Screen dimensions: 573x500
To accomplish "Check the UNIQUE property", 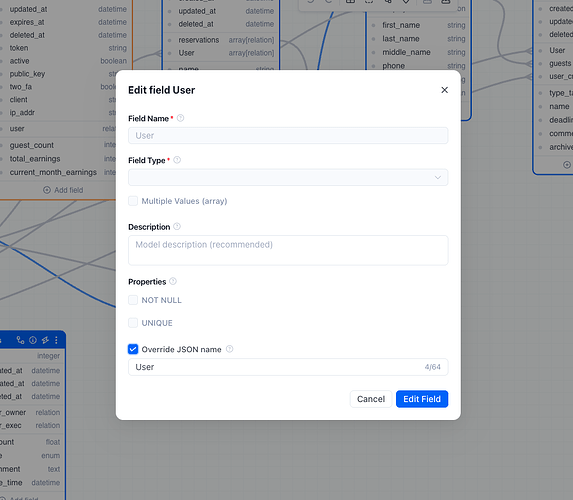I will click(133, 323).
